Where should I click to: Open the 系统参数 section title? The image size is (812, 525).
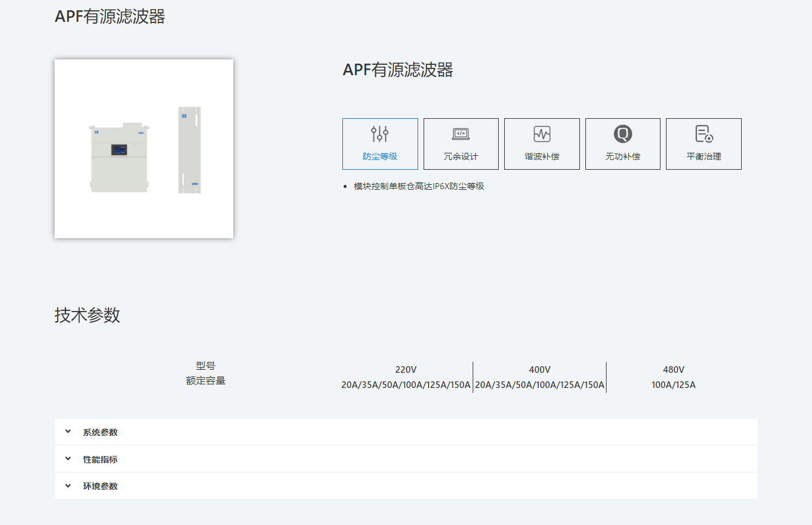(x=100, y=432)
